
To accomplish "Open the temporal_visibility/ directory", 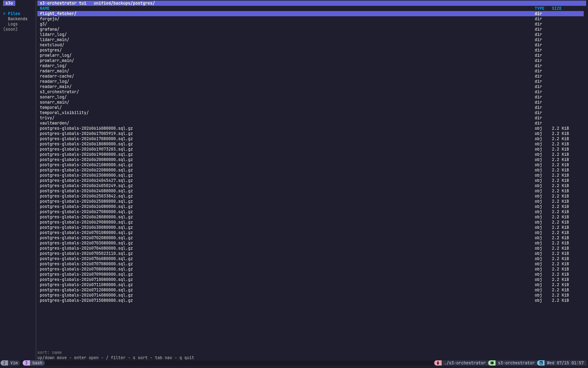I will point(310,113).
